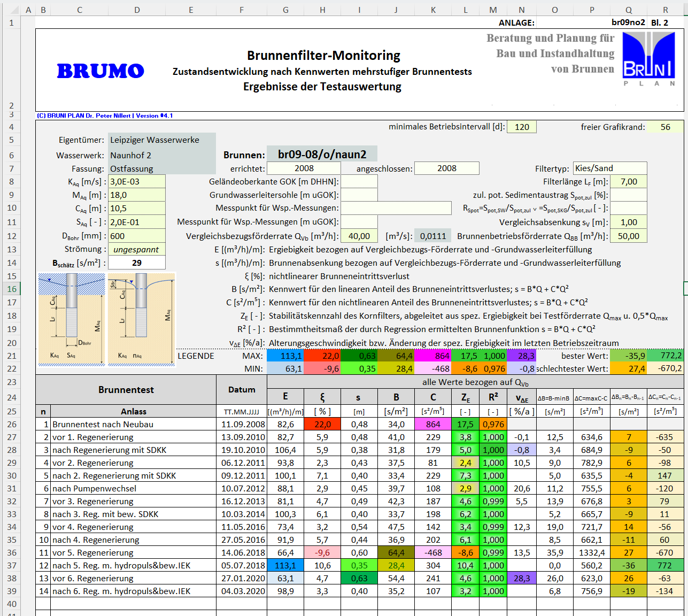Click the empty Grundwasserleitersohle field

[359, 195]
